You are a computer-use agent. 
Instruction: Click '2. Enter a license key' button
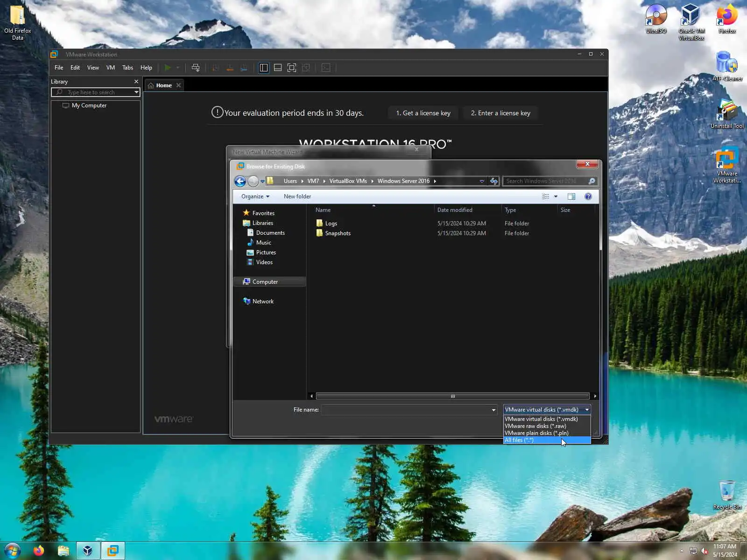[500, 113]
